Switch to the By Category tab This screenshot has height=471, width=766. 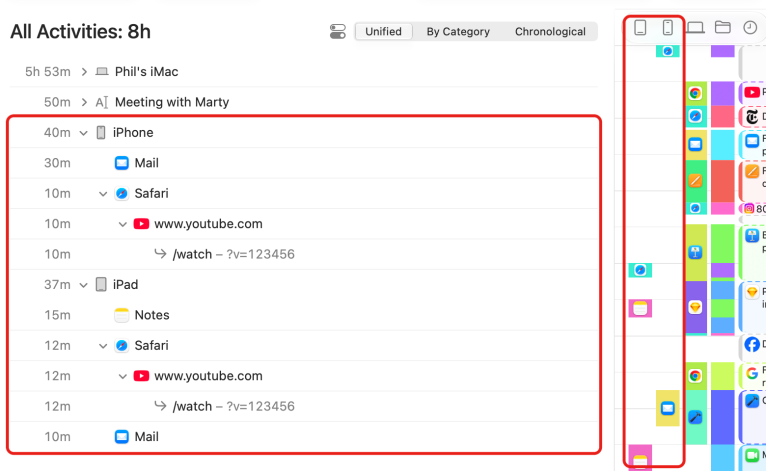pos(458,32)
